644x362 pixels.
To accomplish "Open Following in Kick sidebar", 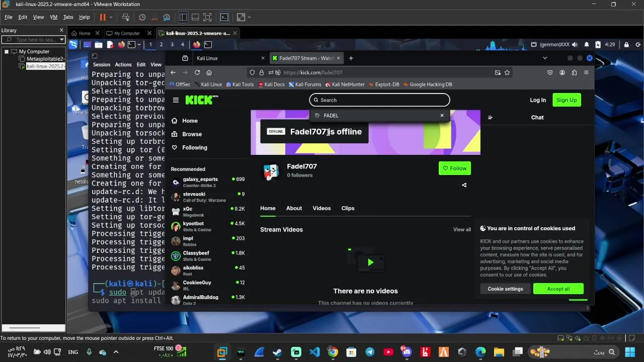I will (189, 147).
